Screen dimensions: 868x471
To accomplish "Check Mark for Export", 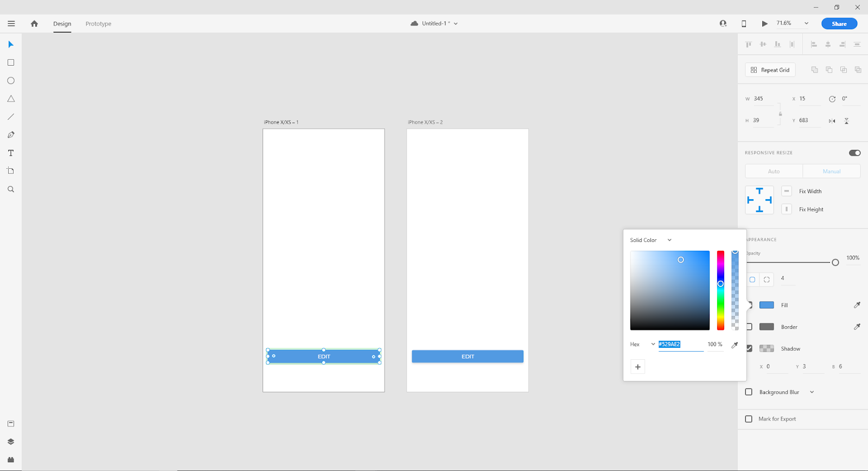I will click(749, 419).
